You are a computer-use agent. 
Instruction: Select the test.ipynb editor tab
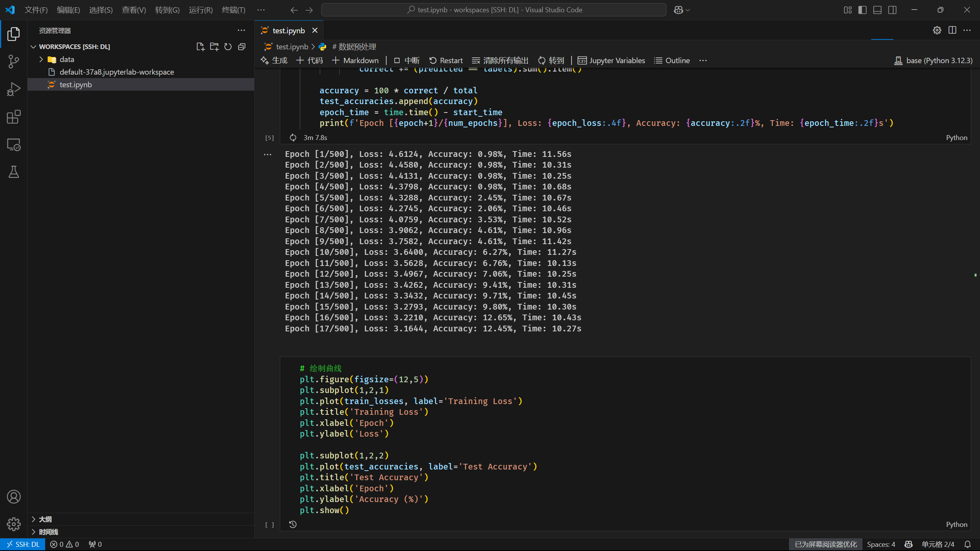click(x=288, y=31)
